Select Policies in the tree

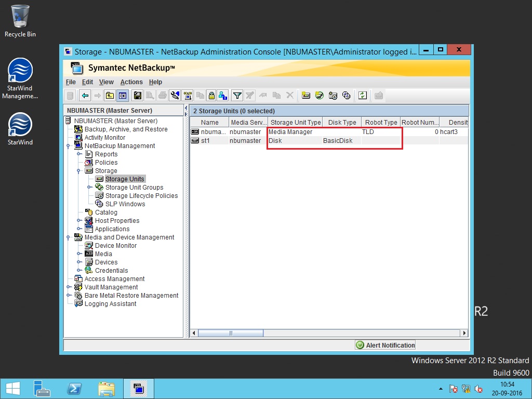tap(106, 163)
